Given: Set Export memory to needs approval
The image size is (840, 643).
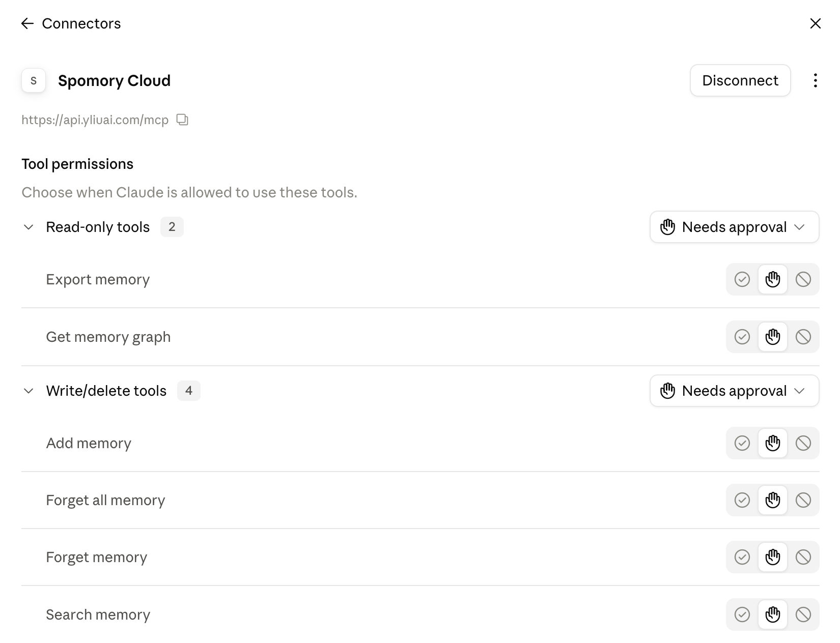Looking at the screenshot, I should click(773, 279).
